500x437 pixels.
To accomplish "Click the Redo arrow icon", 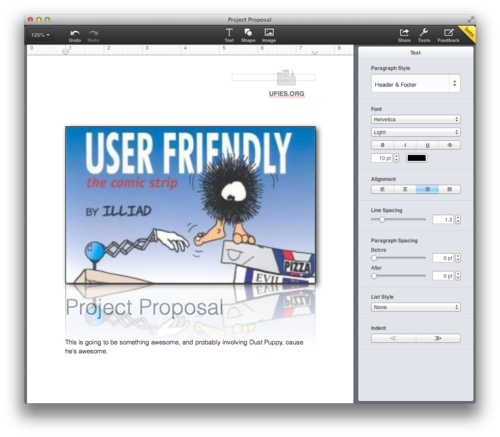I will point(93,33).
